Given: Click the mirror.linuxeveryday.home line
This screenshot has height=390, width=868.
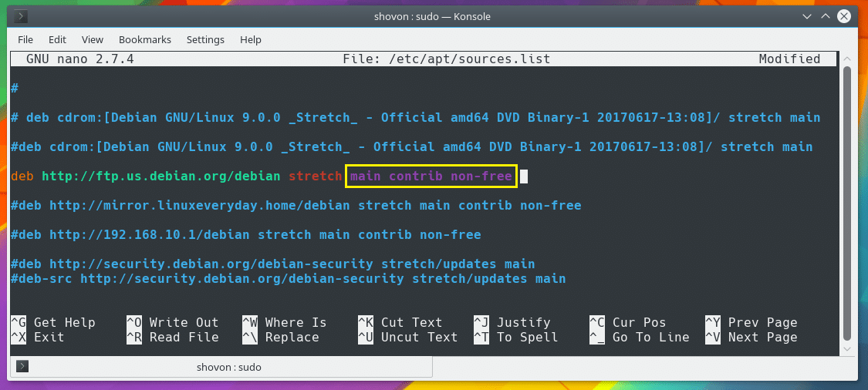Looking at the screenshot, I should coord(296,206).
